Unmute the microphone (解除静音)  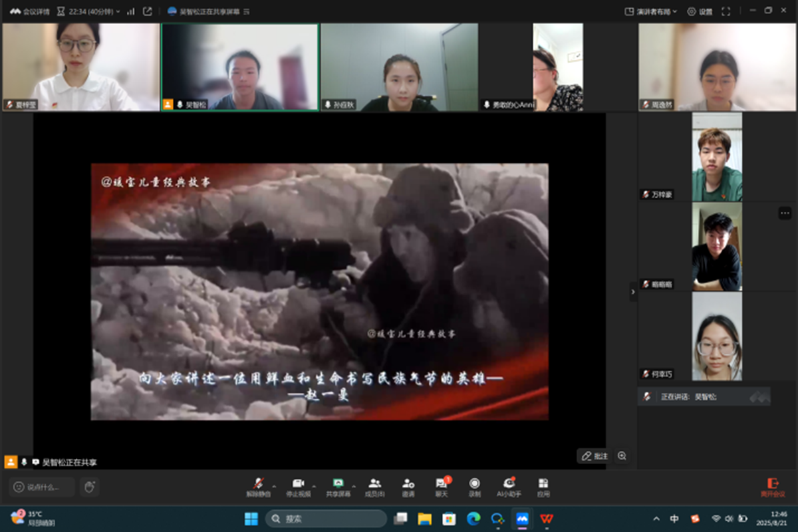[258, 487]
